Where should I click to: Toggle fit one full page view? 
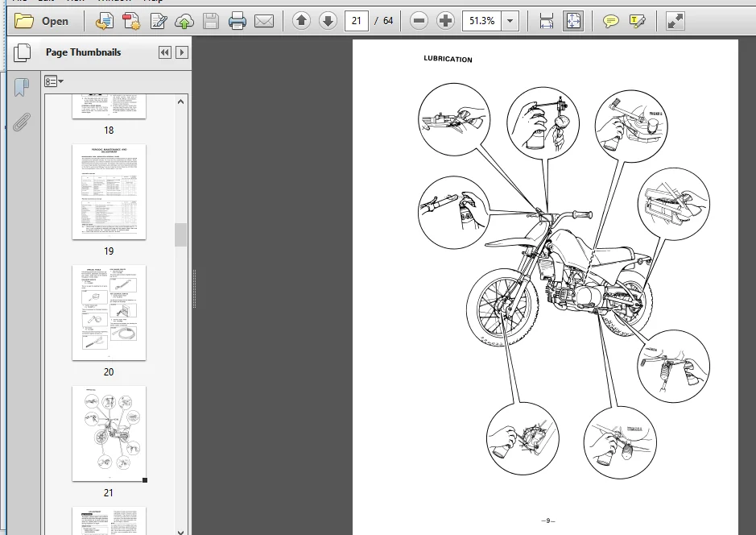(x=572, y=21)
